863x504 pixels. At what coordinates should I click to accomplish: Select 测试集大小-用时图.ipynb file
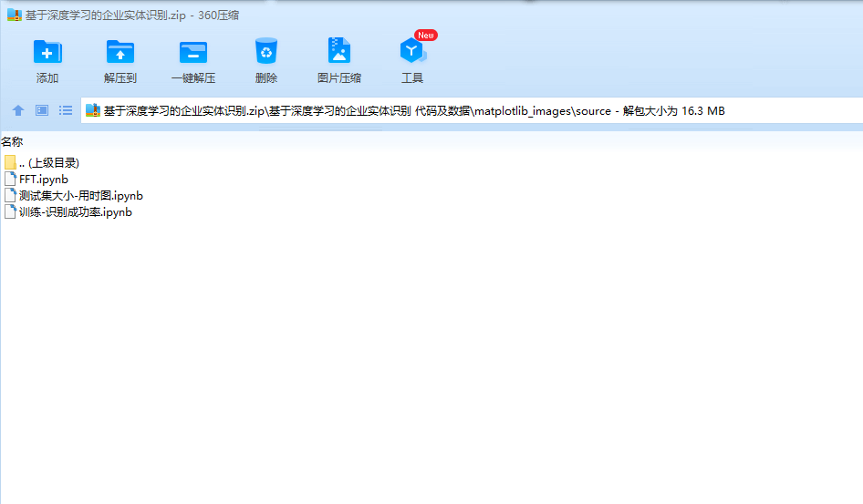pos(74,196)
